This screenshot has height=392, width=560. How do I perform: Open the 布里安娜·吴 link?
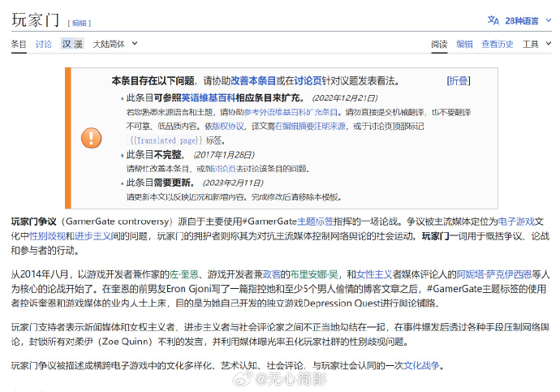314,274
